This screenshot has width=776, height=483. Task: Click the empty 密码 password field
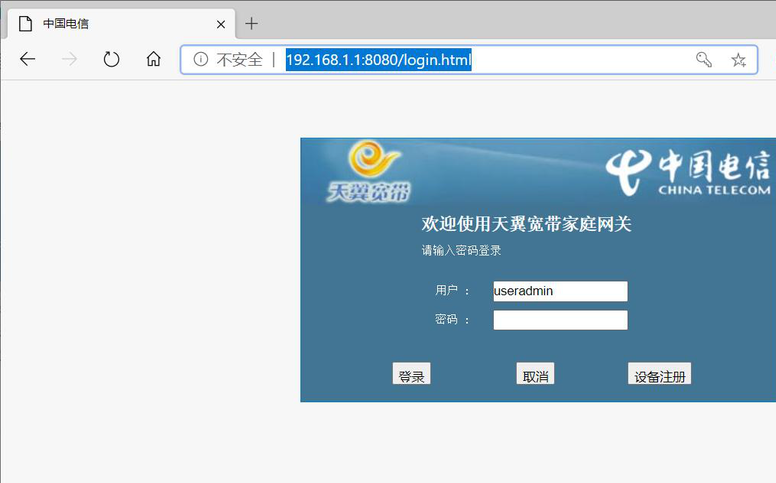(560, 320)
